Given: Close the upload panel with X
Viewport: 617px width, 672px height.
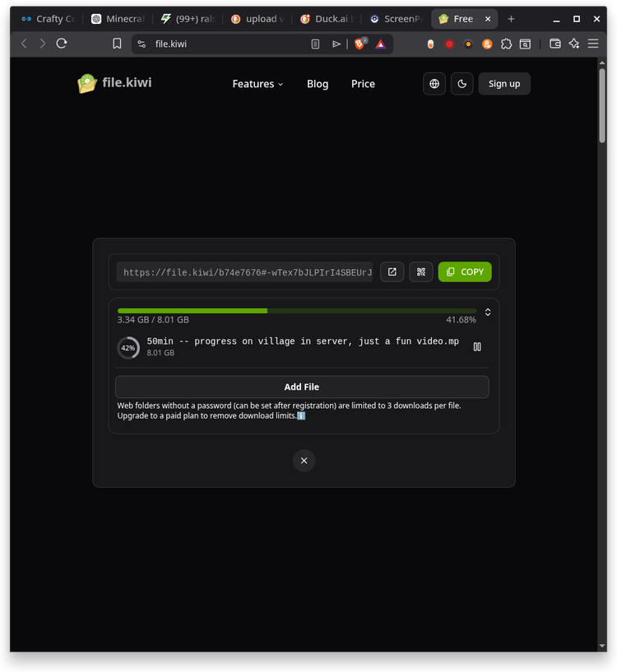Looking at the screenshot, I should tap(304, 461).
